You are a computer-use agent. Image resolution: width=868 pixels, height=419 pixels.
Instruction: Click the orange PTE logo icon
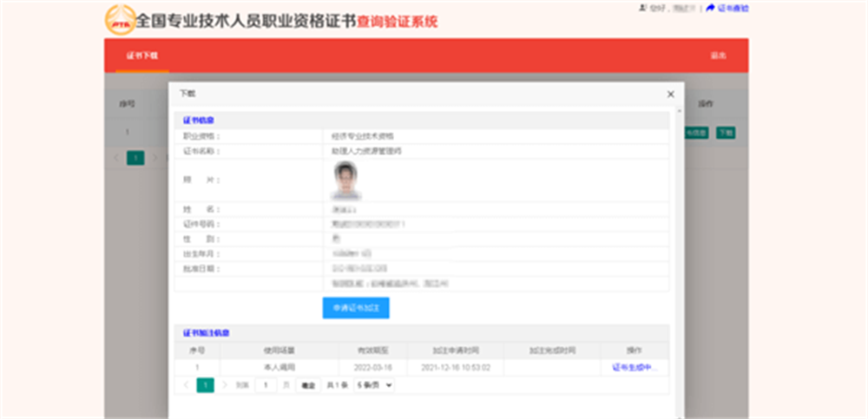point(120,20)
